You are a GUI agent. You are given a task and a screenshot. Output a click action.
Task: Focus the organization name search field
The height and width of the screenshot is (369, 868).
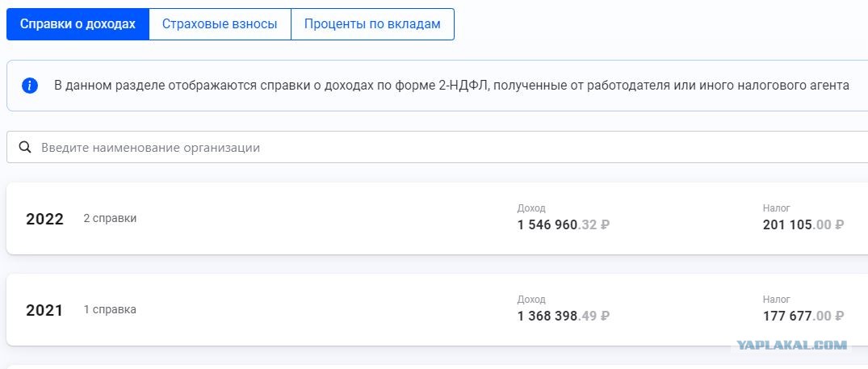tap(438, 147)
